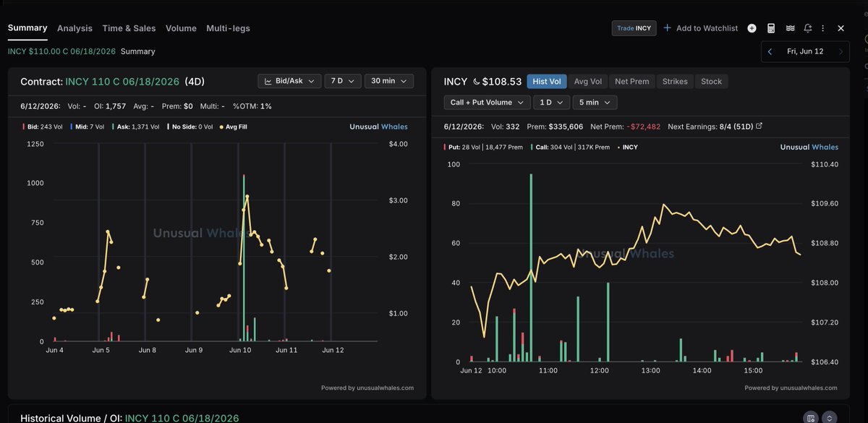
Task: Click the plus-circle icon beside Add to Watchlist
Action: (x=752, y=28)
